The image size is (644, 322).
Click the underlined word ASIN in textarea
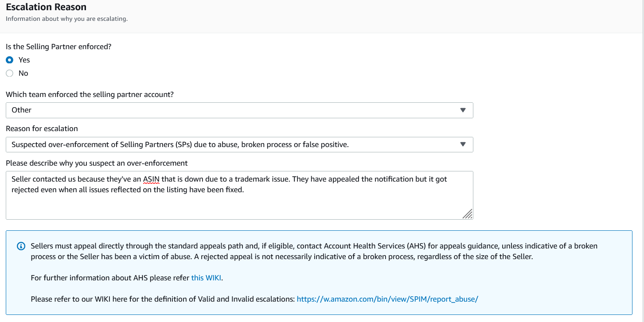coord(151,179)
